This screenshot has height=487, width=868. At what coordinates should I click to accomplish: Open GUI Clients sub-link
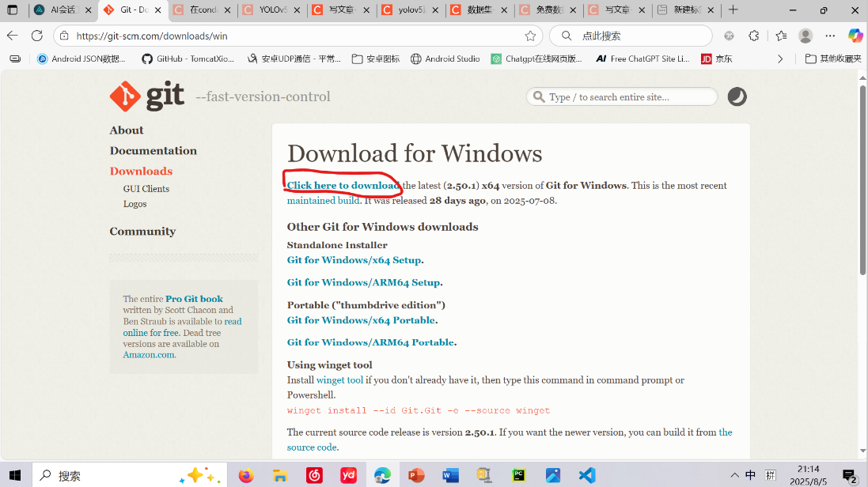click(146, 189)
